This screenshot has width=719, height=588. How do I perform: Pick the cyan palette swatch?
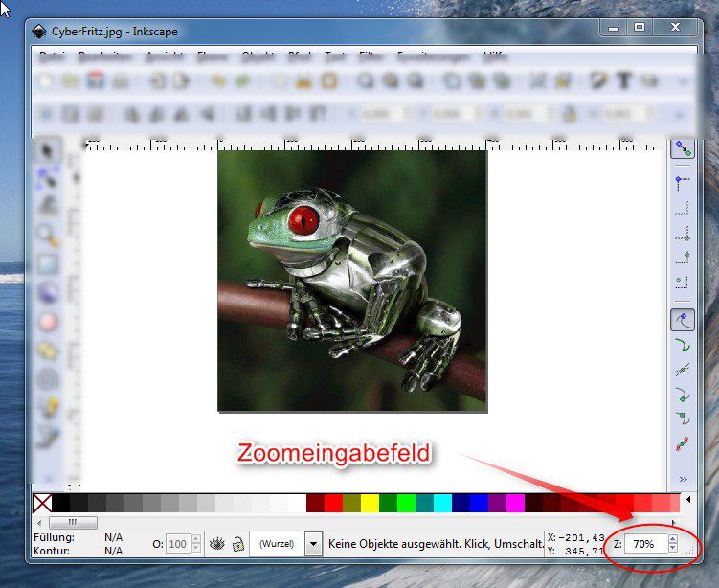point(443,503)
